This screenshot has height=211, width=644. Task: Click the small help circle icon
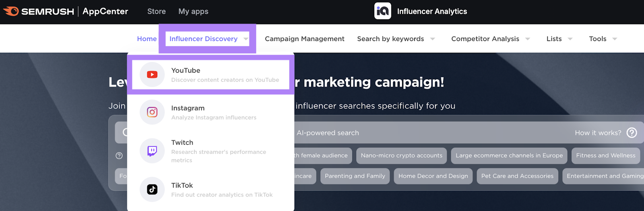pyautogui.click(x=119, y=156)
